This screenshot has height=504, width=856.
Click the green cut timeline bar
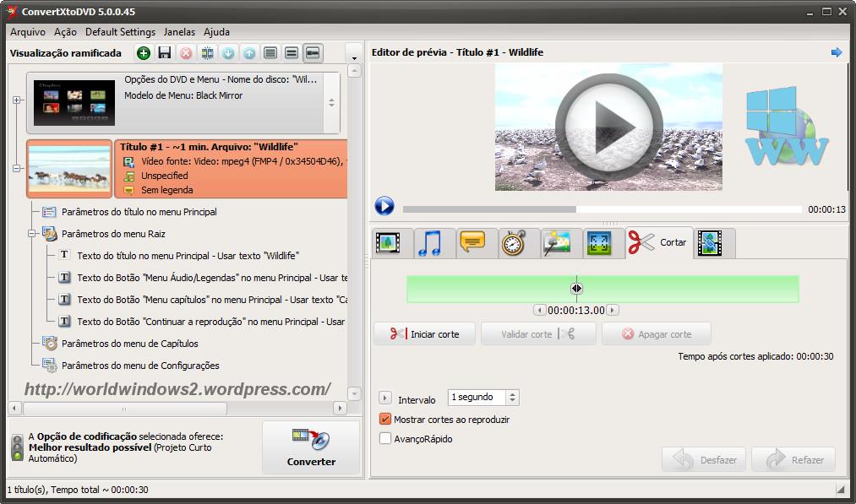point(602,289)
